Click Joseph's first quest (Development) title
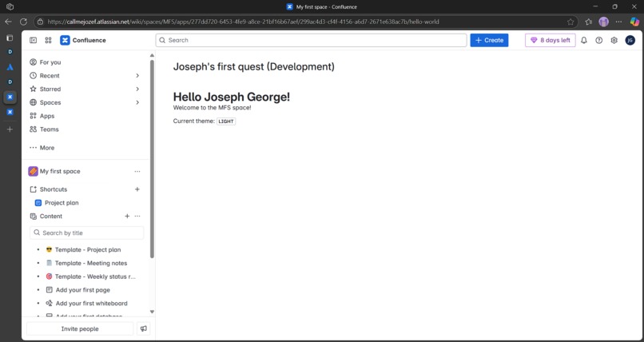Image resolution: width=644 pixels, height=342 pixels. [254, 66]
